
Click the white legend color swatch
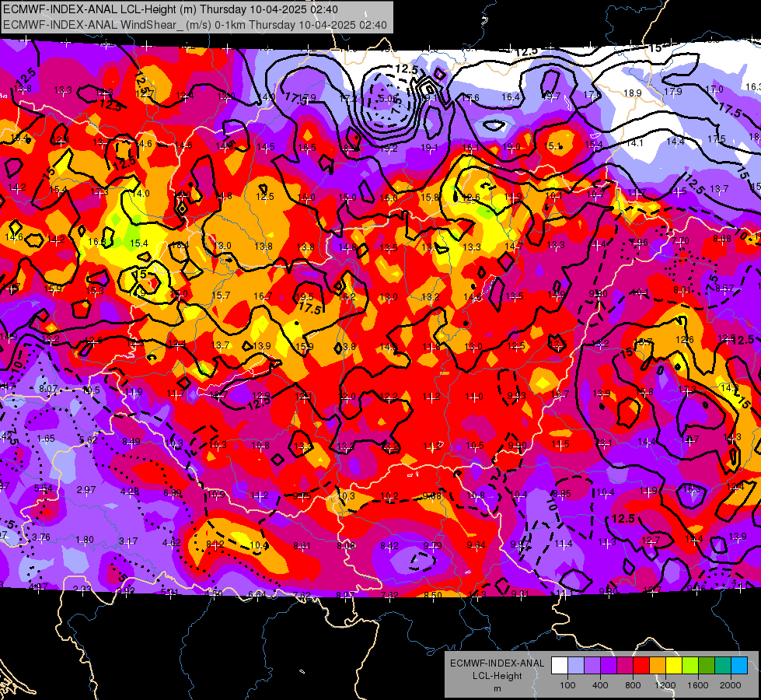tap(560, 665)
